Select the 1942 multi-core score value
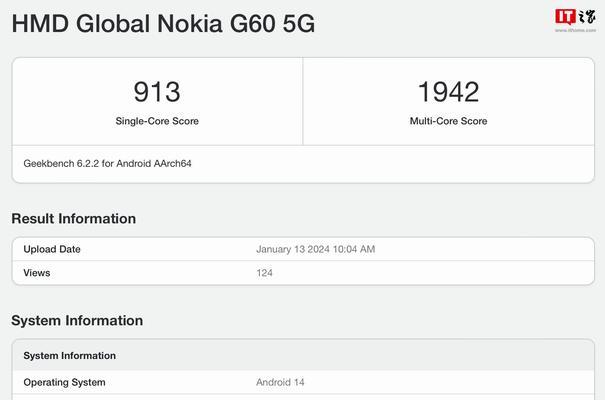The height and width of the screenshot is (400, 605). click(x=448, y=92)
